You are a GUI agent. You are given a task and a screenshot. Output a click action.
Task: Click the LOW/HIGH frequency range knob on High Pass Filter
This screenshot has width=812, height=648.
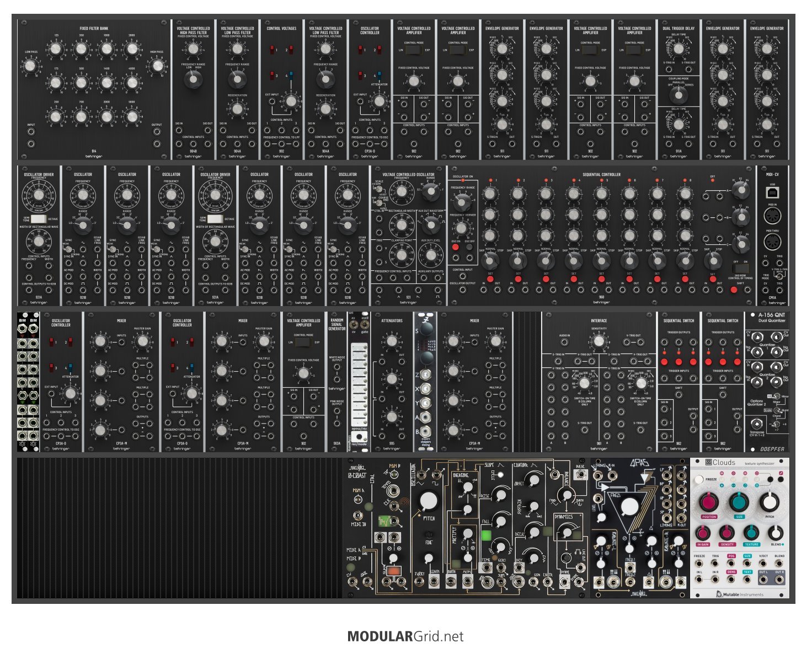tap(193, 80)
